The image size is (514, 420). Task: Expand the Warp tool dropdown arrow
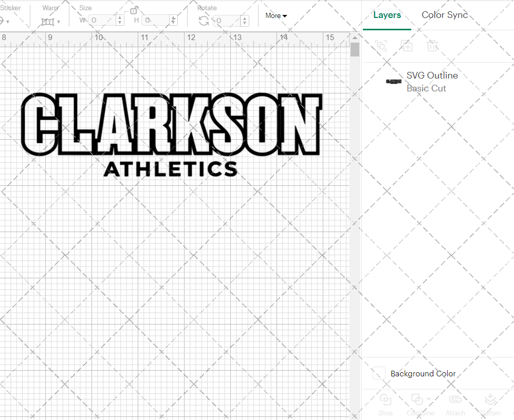[x=58, y=21]
